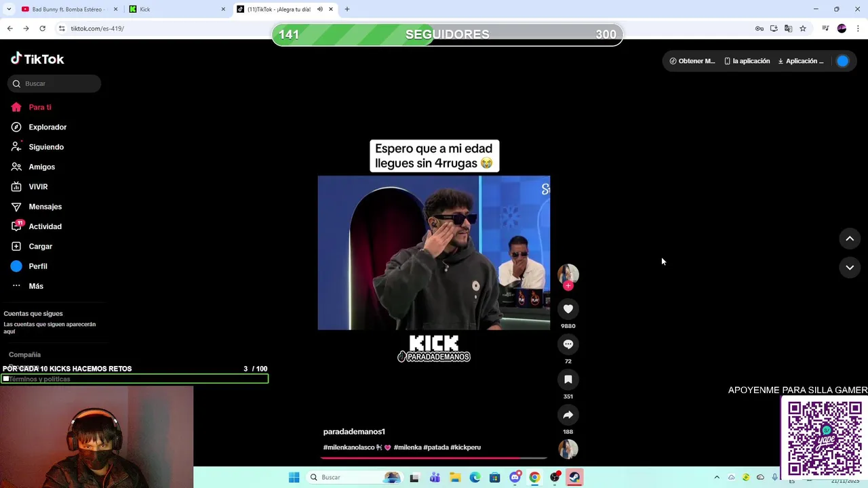Navigate back in the browser
Viewport: 868px width, 488px height.
point(9,28)
